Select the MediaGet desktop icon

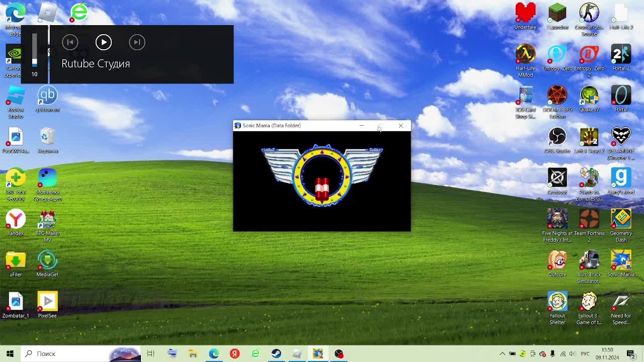tap(47, 264)
